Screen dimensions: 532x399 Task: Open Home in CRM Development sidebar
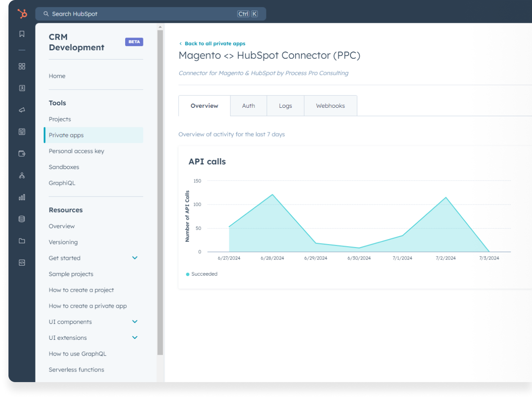[57, 76]
